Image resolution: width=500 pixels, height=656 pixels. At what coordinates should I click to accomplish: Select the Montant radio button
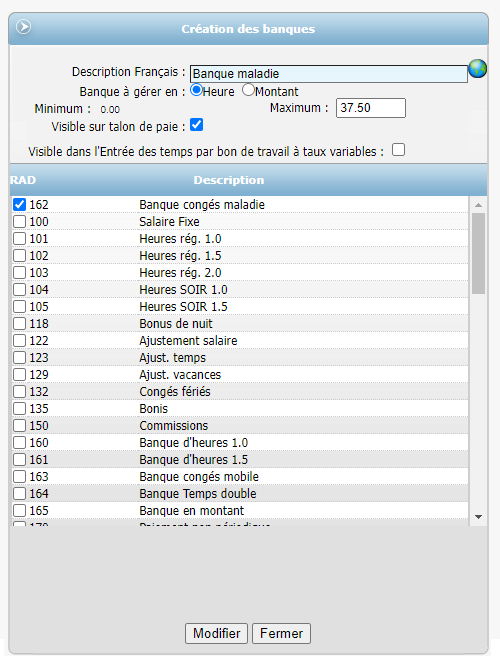click(x=248, y=90)
